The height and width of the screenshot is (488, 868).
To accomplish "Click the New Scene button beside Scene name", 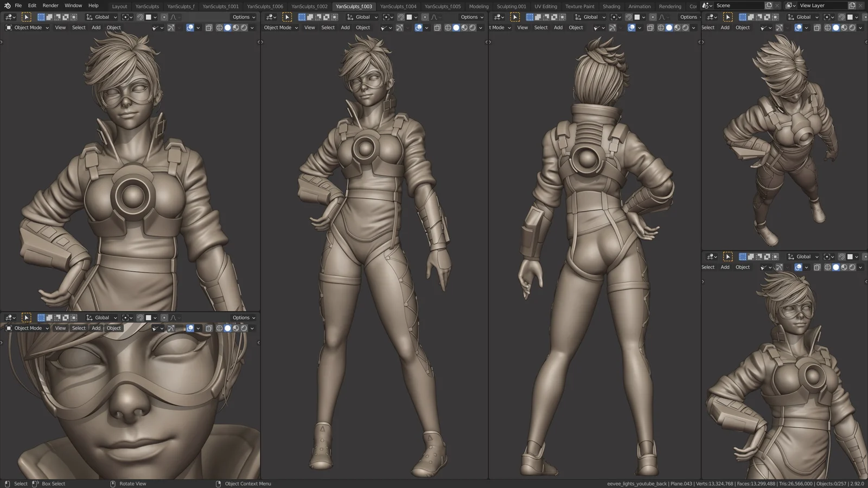I will pos(768,5).
